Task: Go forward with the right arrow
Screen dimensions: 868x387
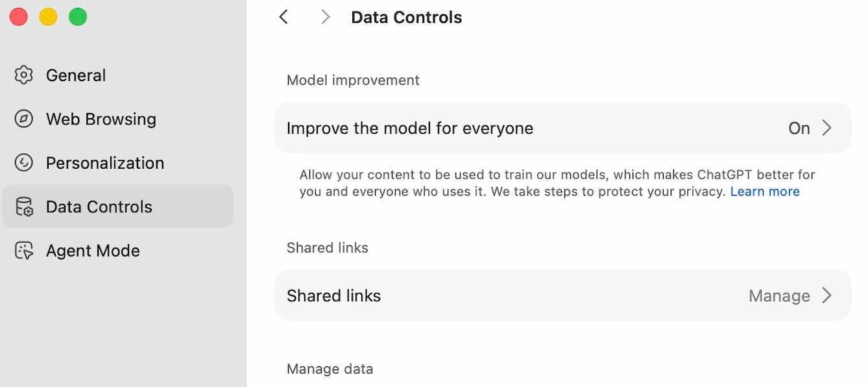Action: pyautogui.click(x=326, y=18)
